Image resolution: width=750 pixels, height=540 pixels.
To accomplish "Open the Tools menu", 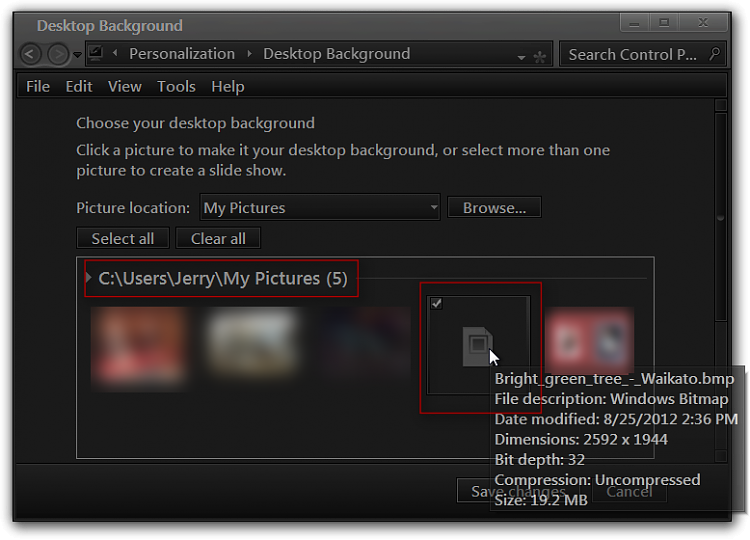I will [176, 87].
